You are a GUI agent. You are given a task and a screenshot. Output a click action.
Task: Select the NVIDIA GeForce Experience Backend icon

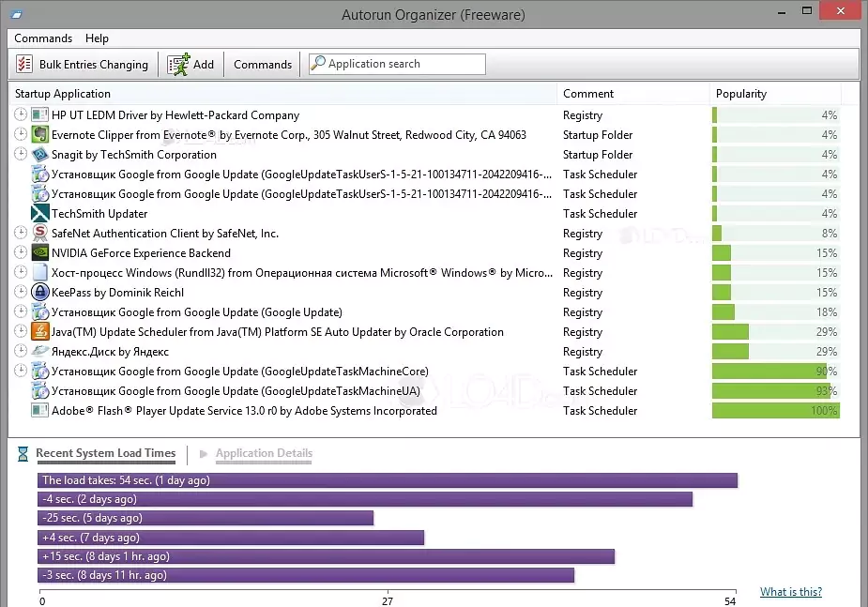coord(38,252)
